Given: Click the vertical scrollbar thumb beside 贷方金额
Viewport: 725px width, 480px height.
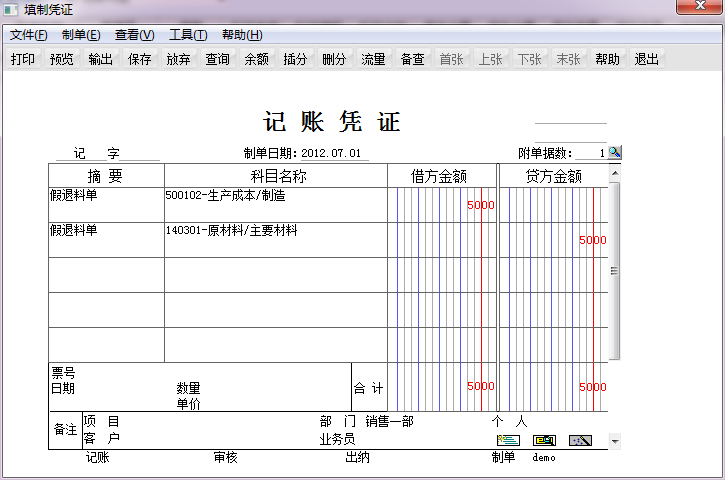Looking at the screenshot, I should pyautogui.click(x=614, y=271).
